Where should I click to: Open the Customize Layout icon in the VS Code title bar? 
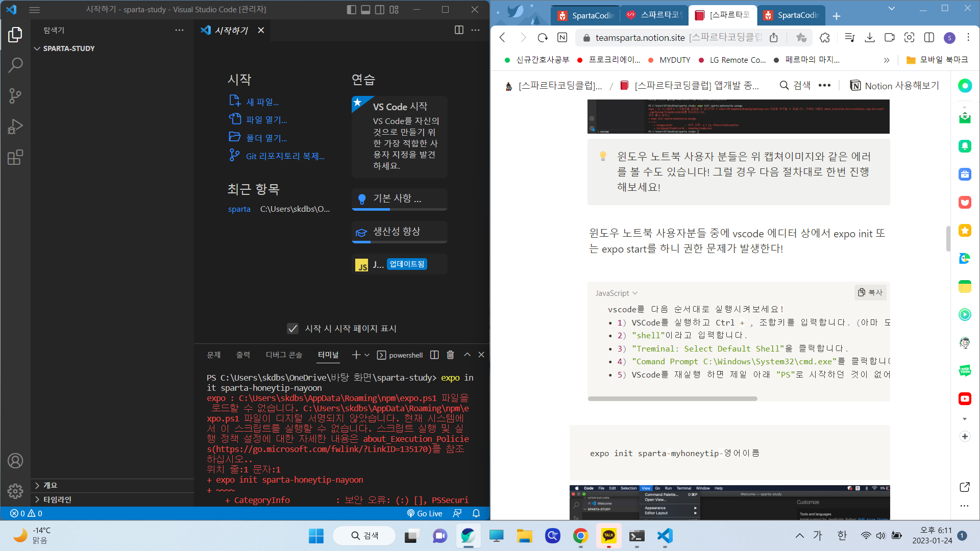point(394,10)
